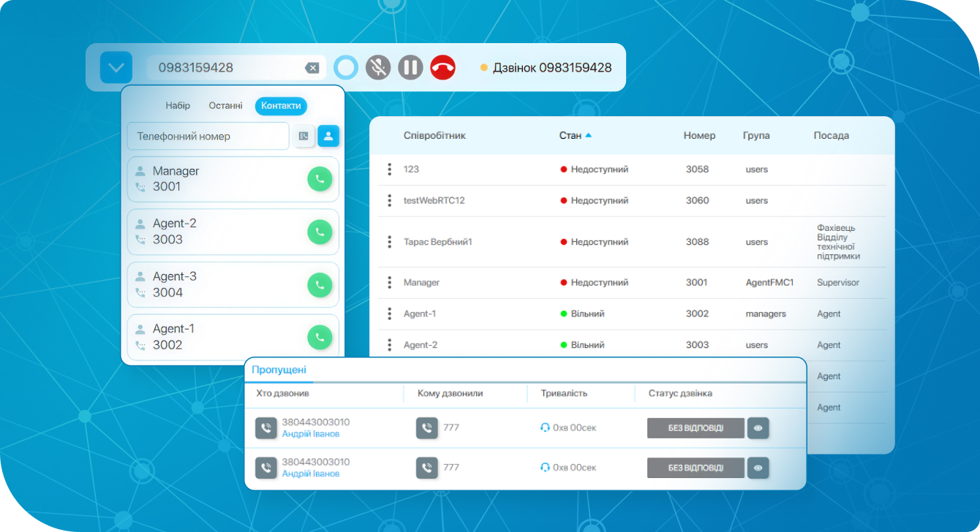
Task: Pause the call with hold button
Action: [x=410, y=68]
